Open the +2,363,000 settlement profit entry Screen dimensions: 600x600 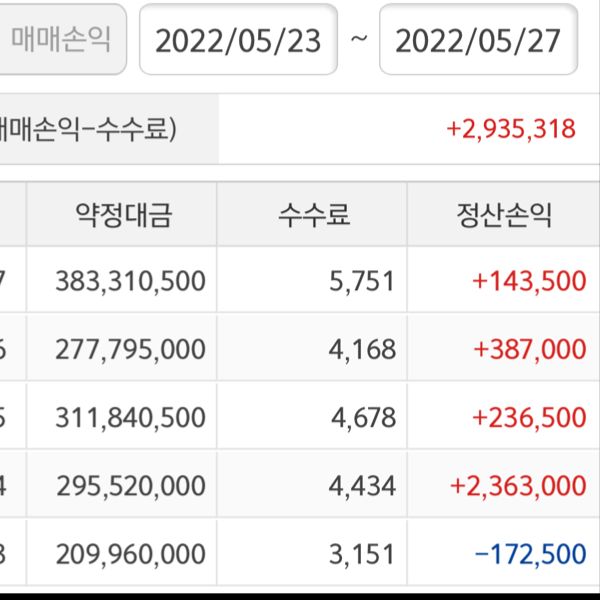click(518, 486)
